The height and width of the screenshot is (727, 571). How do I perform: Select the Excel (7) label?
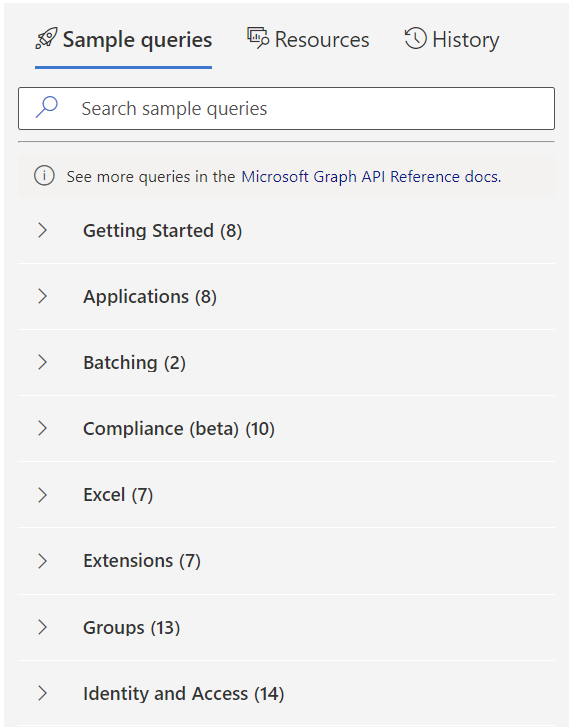tap(118, 495)
